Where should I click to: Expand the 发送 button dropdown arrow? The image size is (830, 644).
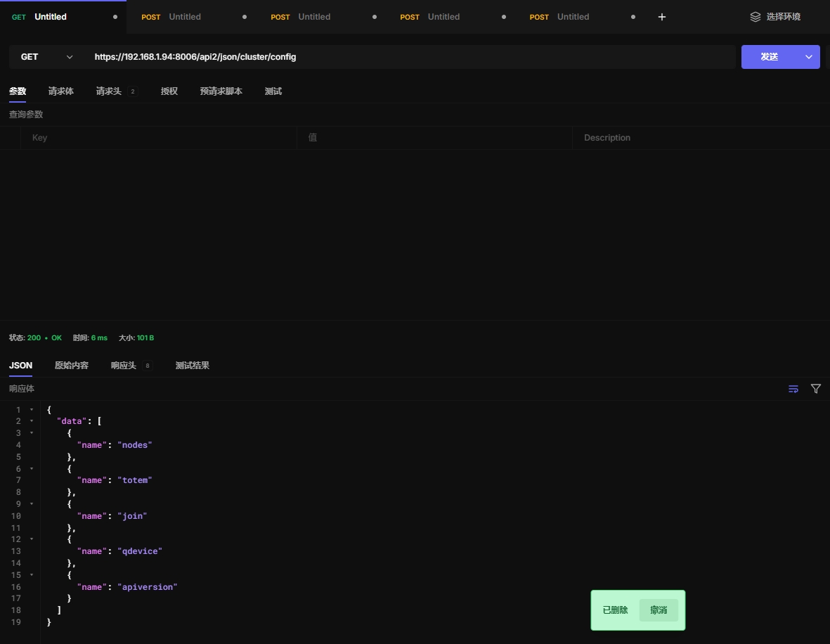(809, 57)
